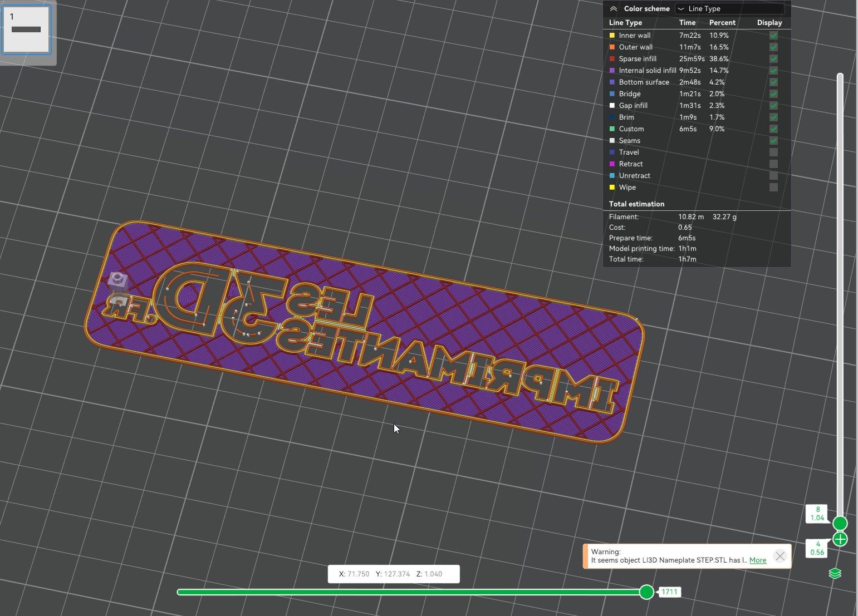
Task: Show Wipe moves in preview
Action: click(x=773, y=187)
